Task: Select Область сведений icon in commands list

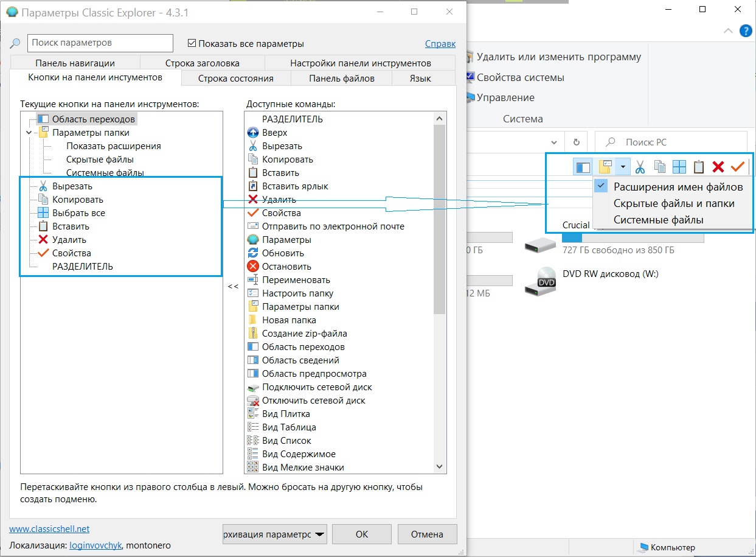Action: [x=253, y=360]
